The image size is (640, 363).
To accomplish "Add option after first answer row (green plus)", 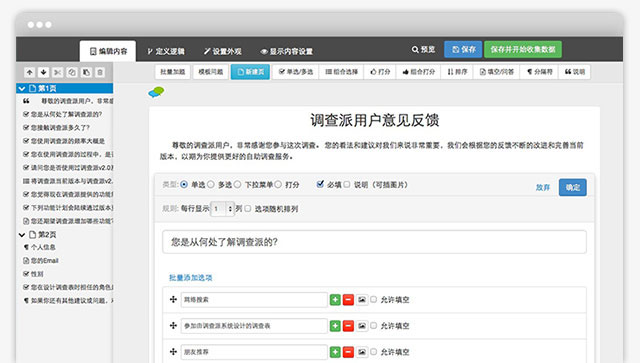I will point(335,300).
